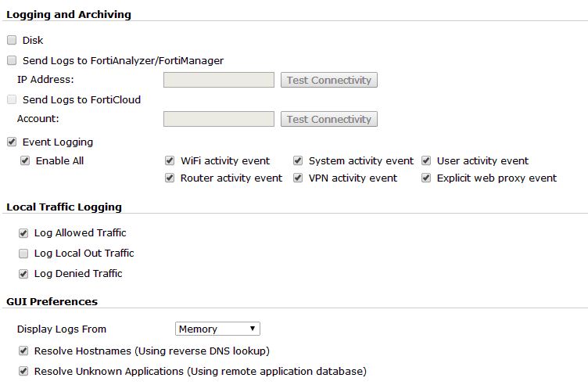Click the Logging and Archiving heading
588x385 pixels.
pos(69,14)
